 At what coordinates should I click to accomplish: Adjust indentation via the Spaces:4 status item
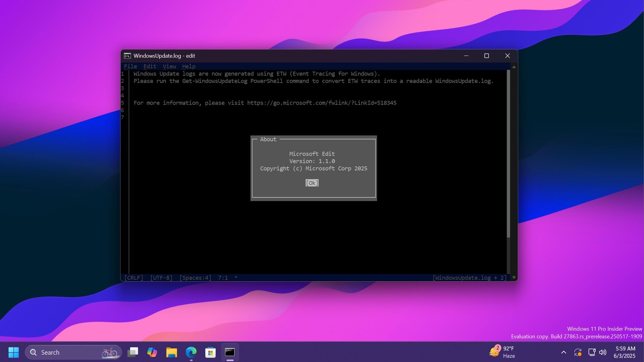click(195, 278)
